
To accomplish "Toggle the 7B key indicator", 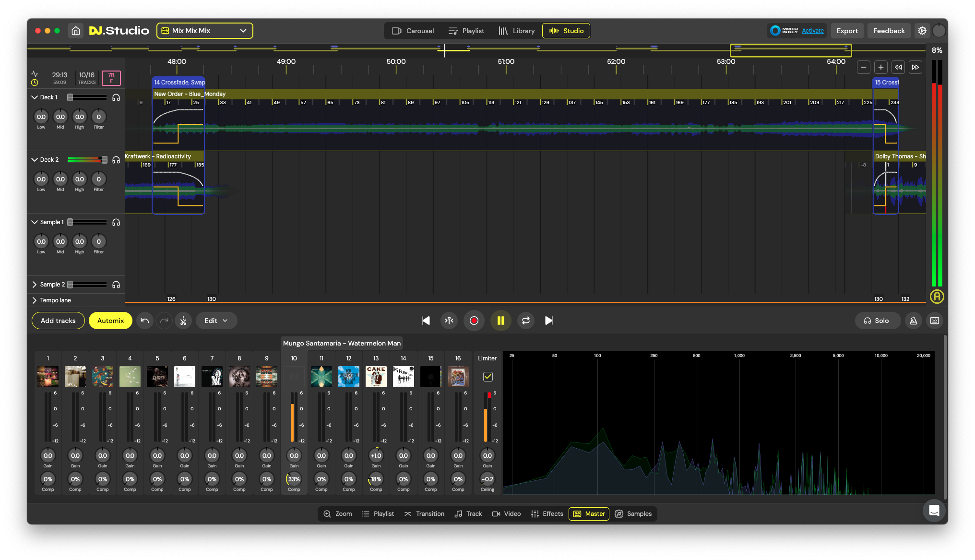I will click(111, 78).
